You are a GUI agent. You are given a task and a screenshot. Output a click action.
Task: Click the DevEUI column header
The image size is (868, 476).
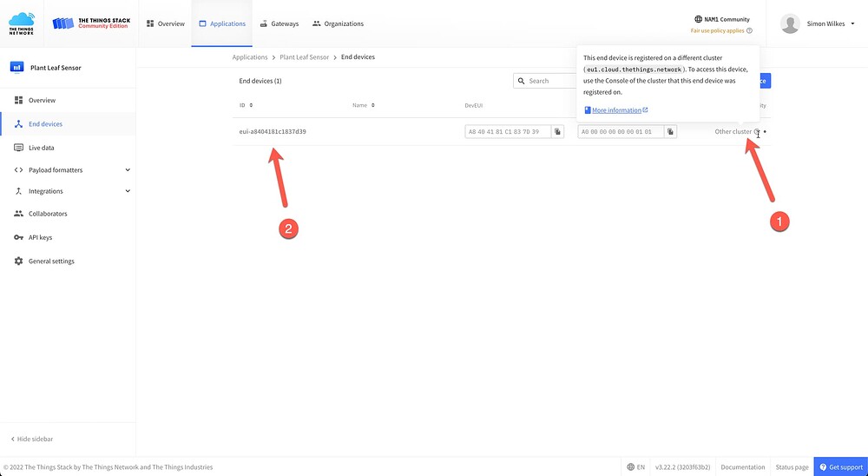pyautogui.click(x=474, y=105)
